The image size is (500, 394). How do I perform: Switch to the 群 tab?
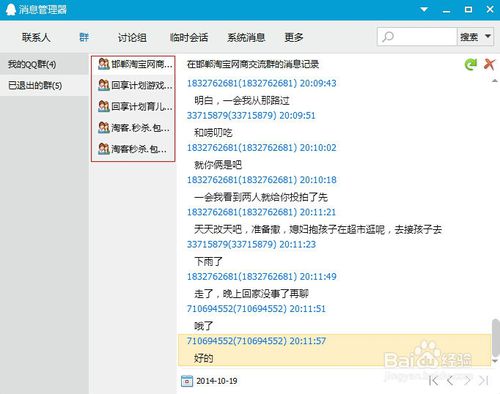(x=84, y=37)
